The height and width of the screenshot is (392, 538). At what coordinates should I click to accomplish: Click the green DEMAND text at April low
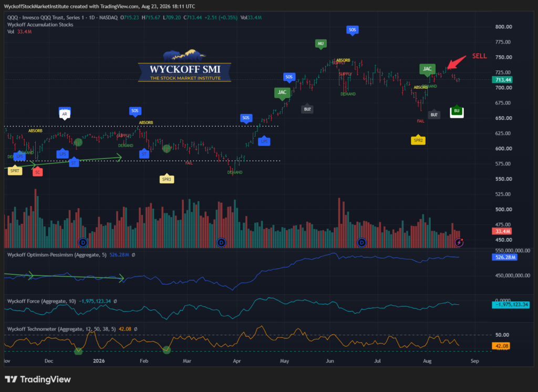tap(235, 172)
